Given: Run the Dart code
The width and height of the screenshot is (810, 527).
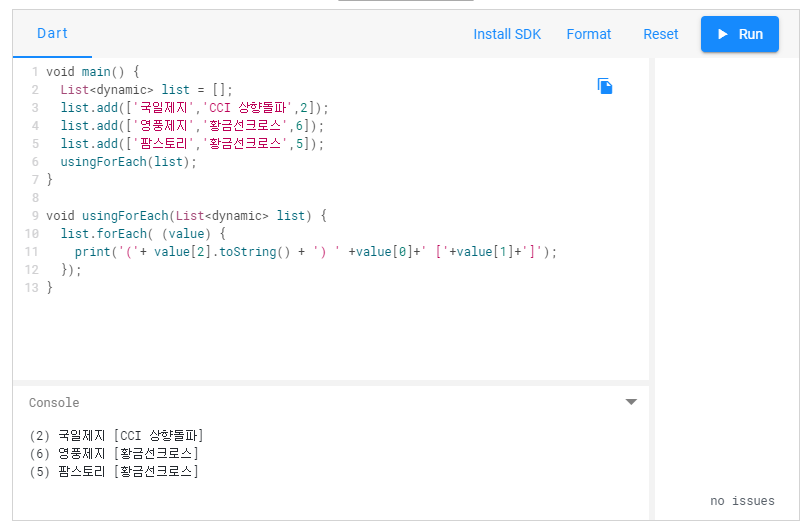Looking at the screenshot, I should 739,34.
